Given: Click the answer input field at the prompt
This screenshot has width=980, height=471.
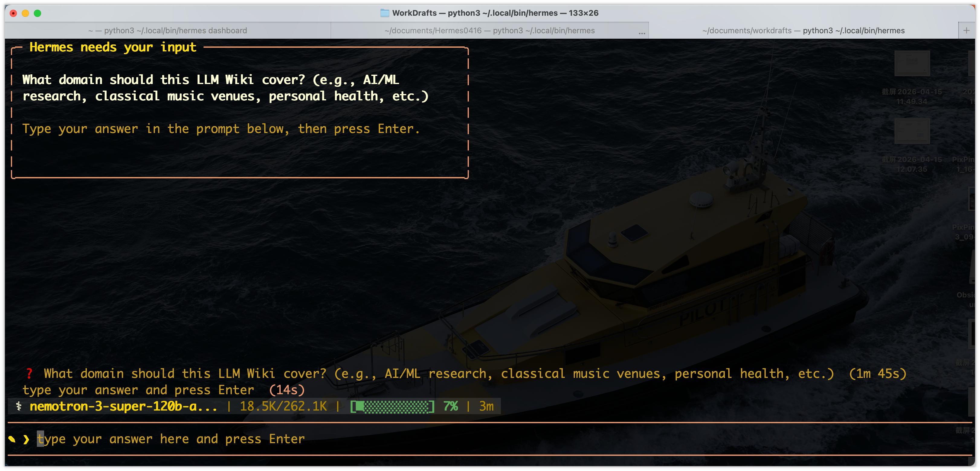Looking at the screenshot, I should pyautogui.click(x=171, y=439).
